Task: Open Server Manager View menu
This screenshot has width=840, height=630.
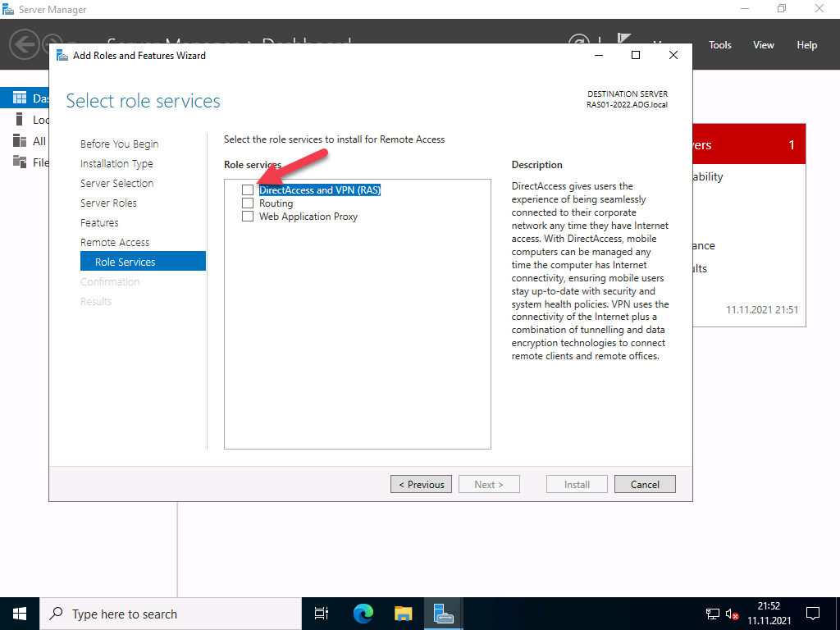Action: tap(764, 45)
